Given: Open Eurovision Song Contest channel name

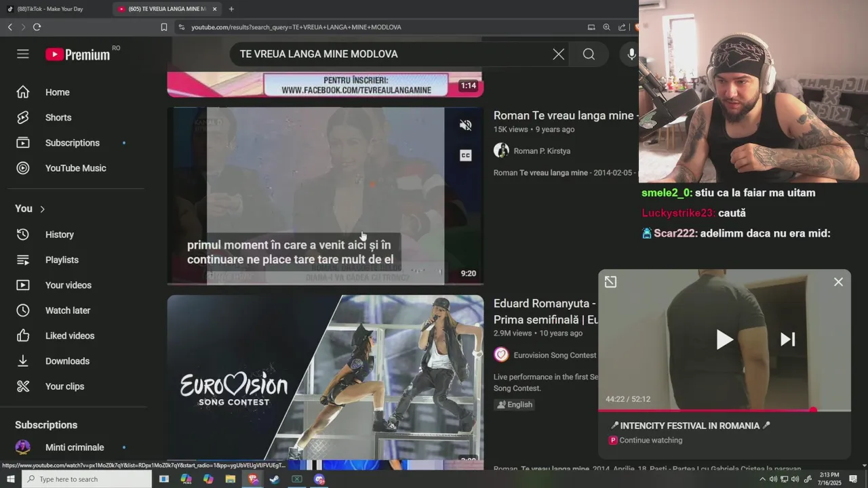Looking at the screenshot, I should tap(555, 355).
